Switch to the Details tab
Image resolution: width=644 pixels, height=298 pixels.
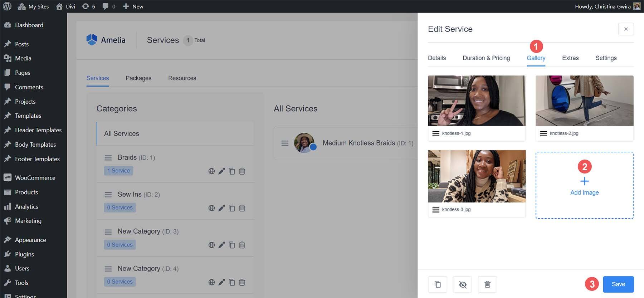(437, 58)
